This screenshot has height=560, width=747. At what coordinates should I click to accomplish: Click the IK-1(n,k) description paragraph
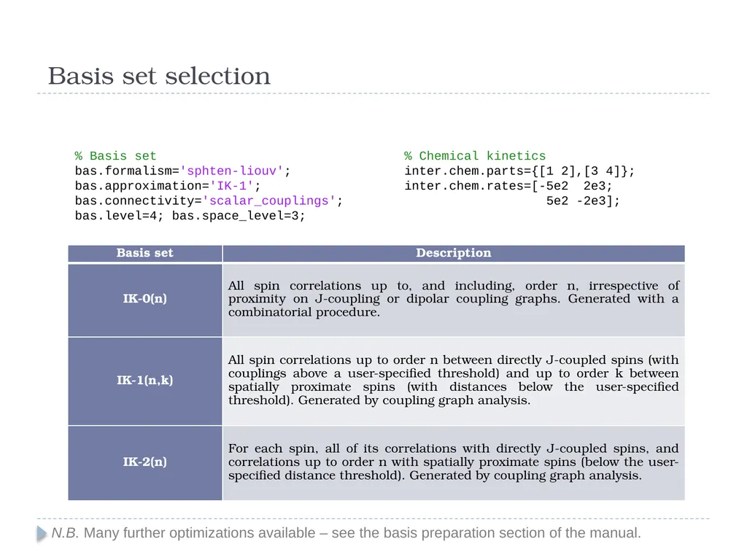click(454, 380)
